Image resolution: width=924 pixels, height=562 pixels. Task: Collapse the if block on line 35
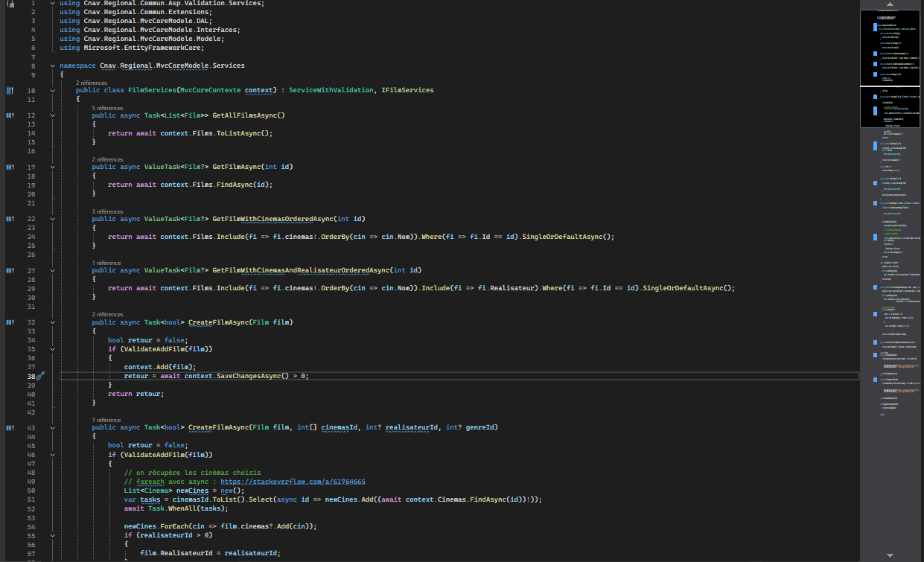click(x=51, y=349)
